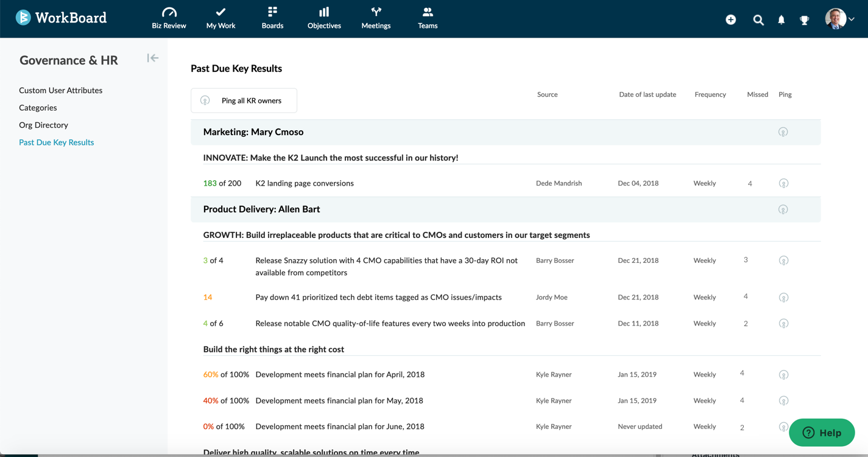Open Development meets financial plan for June, 2018
The width and height of the screenshot is (868, 457).
coord(340,427)
